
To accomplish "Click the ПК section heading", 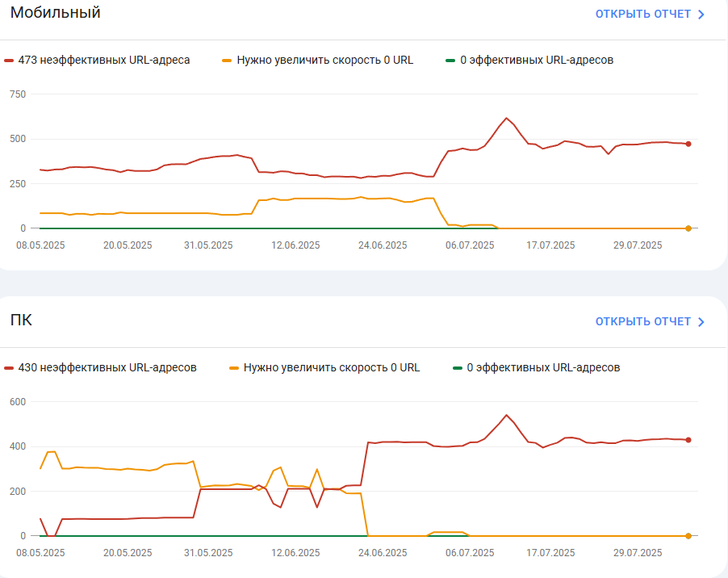I will point(21,320).
